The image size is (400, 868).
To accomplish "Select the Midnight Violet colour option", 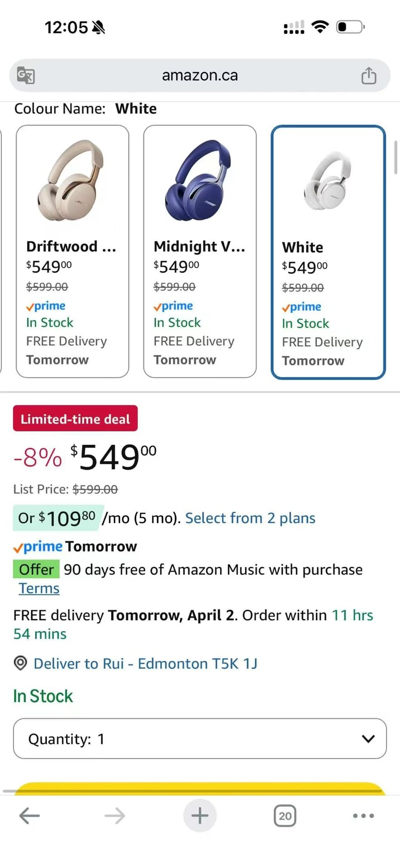I will click(x=200, y=251).
